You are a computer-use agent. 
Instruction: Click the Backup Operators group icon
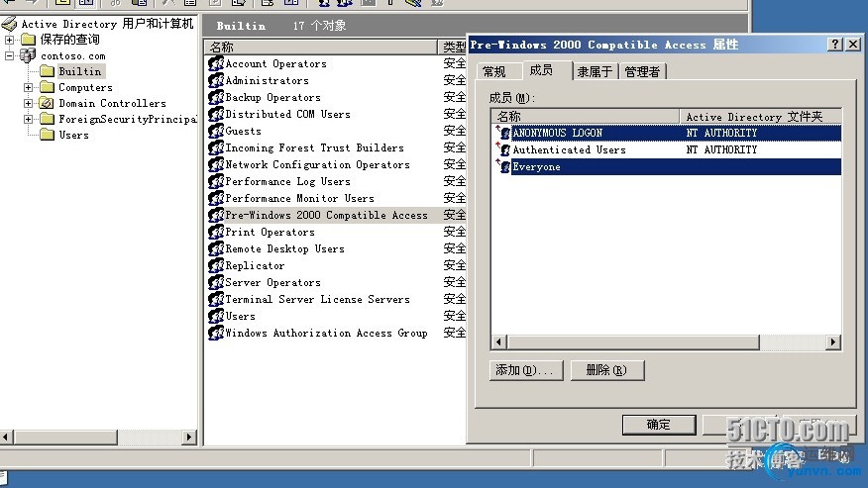pos(216,97)
